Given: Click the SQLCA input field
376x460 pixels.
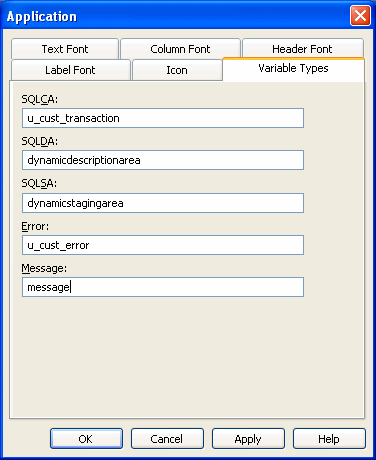Looking at the screenshot, I should [163, 118].
